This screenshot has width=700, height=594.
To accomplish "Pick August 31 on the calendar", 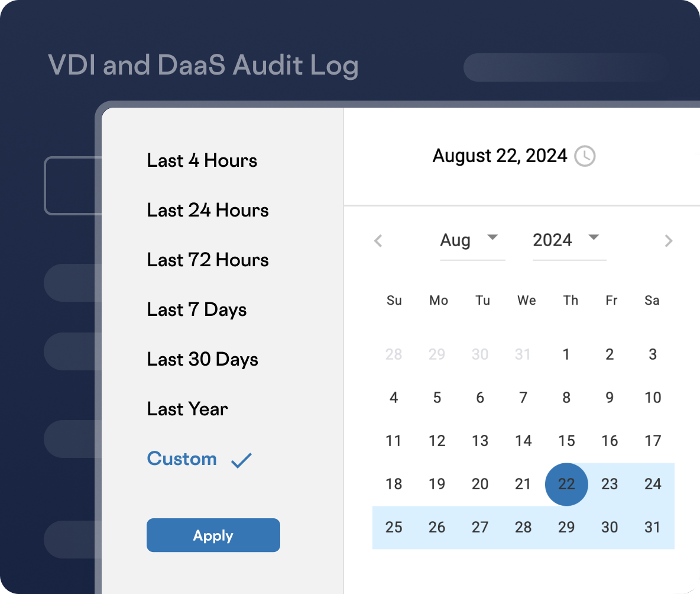I will click(653, 527).
